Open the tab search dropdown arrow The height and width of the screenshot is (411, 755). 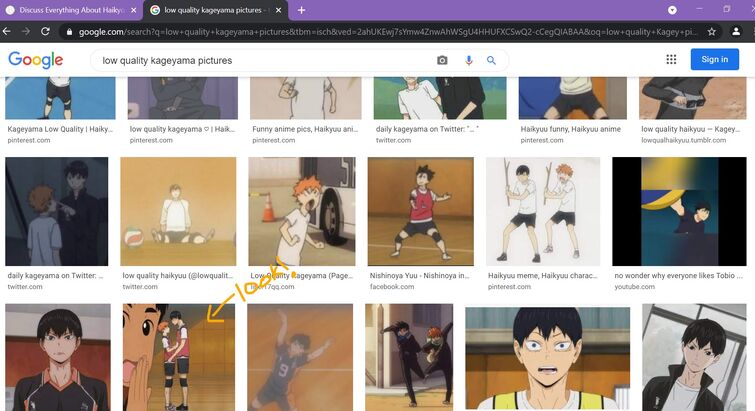tap(672, 10)
